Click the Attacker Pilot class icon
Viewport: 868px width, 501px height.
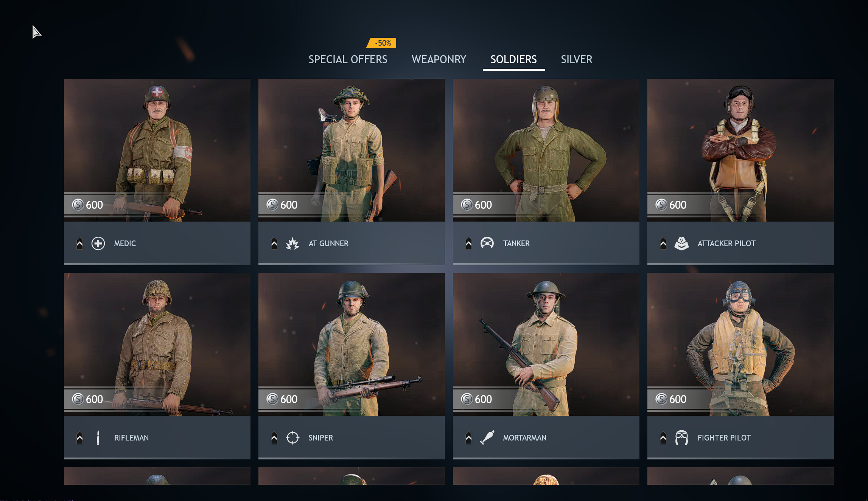(x=681, y=244)
